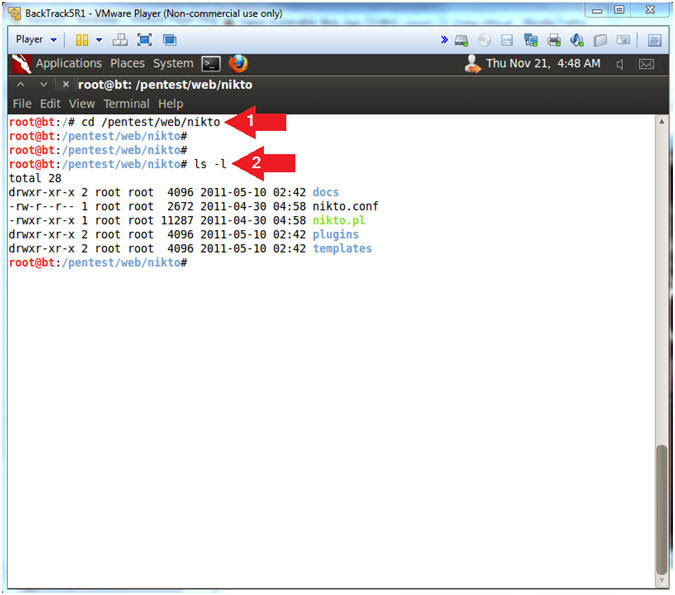Click the 'nikto.conf' file name
Screen dimensions: 675x595
[x=345, y=206]
